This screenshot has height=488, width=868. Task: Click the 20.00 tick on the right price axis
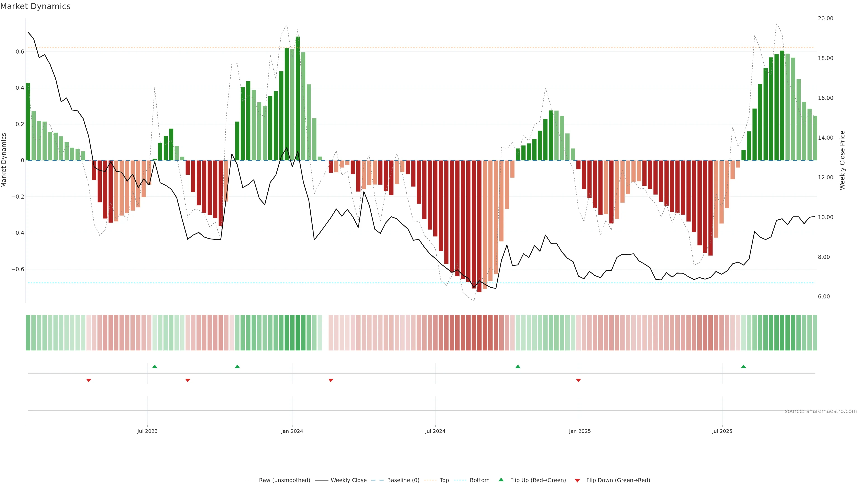825,19
